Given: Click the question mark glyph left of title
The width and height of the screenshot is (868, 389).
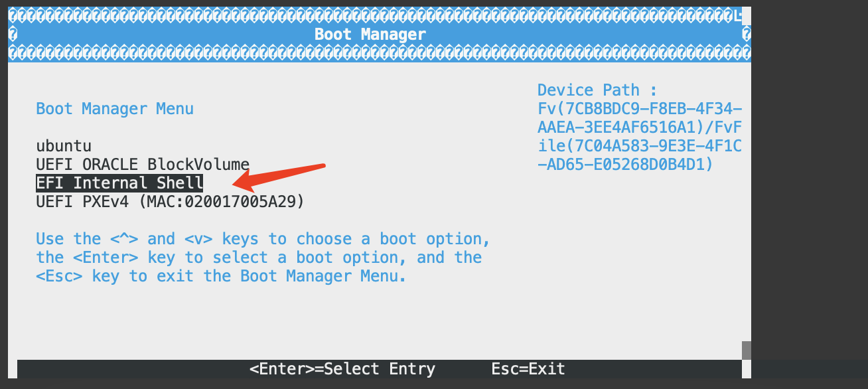Looking at the screenshot, I should point(13,34).
